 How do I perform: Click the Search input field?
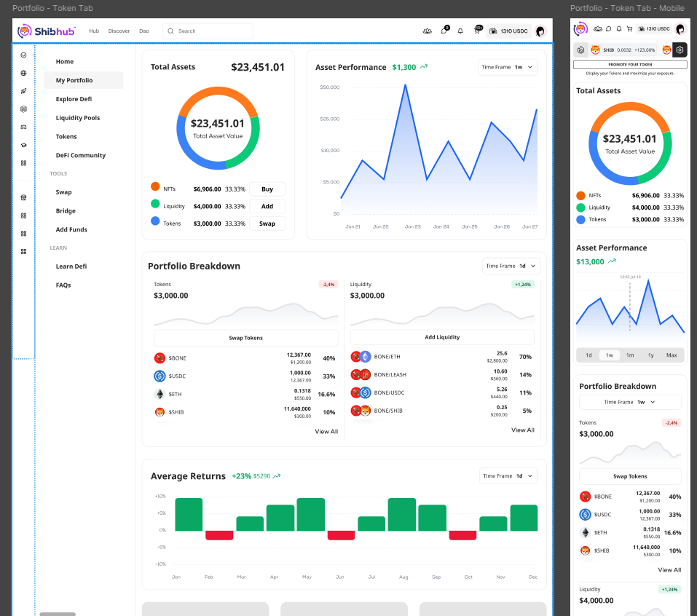coord(208,31)
